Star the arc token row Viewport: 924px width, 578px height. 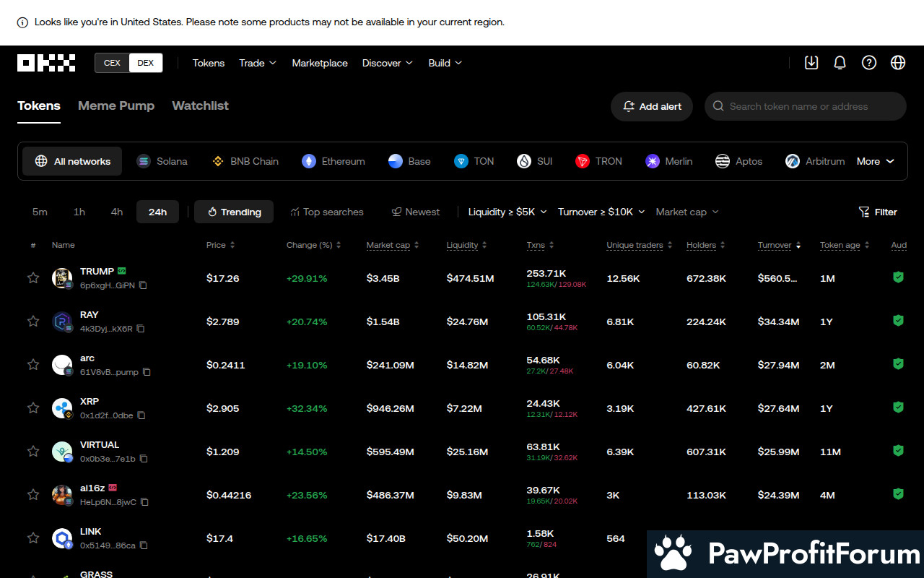[x=33, y=364]
